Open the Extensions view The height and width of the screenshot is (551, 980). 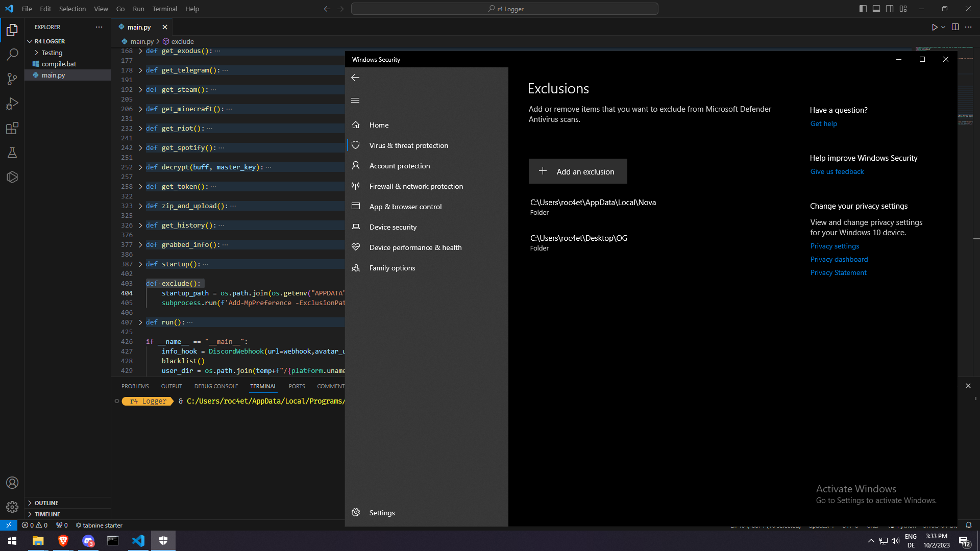(12, 128)
